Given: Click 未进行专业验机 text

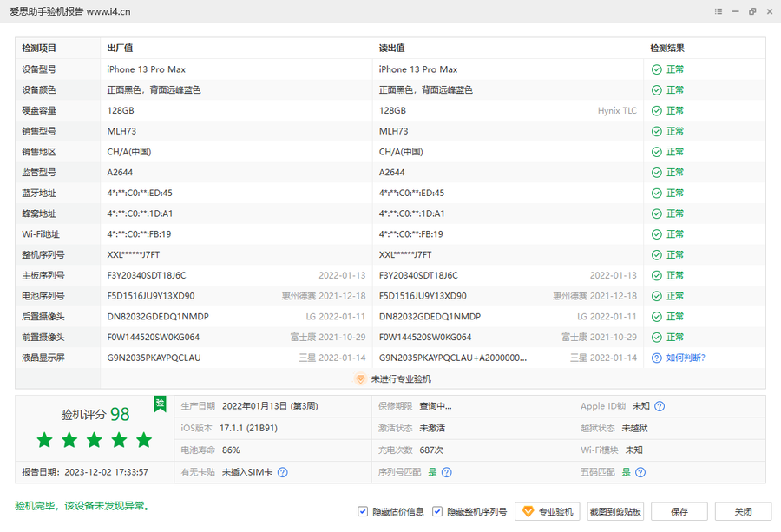Looking at the screenshot, I should [x=401, y=379].
